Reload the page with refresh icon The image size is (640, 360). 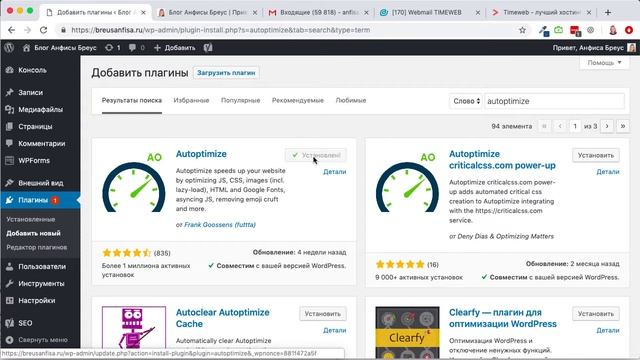(43, 30)
